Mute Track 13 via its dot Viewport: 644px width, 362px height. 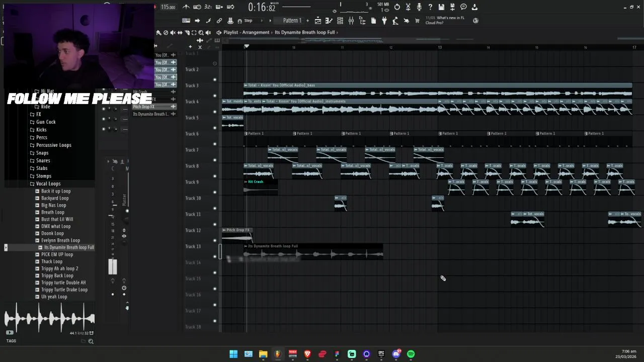pyautogui.click(x=215, y=256)
